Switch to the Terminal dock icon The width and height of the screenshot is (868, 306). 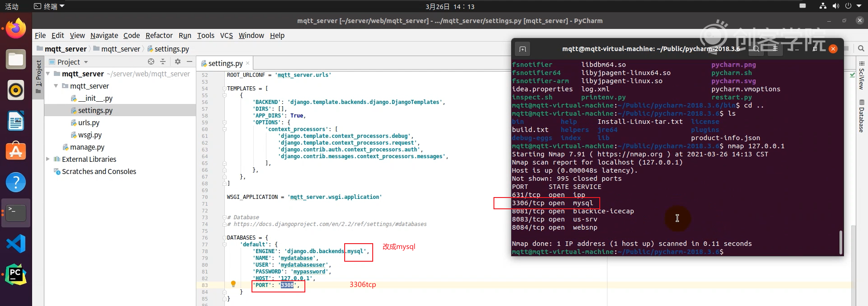(x=16, y=212)
